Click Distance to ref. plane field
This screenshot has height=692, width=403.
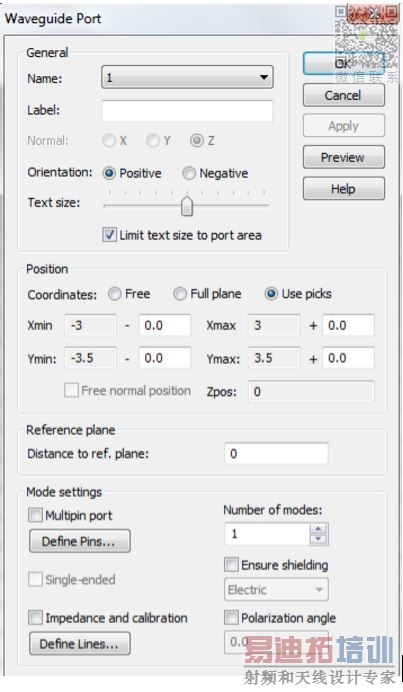(276, 454)
